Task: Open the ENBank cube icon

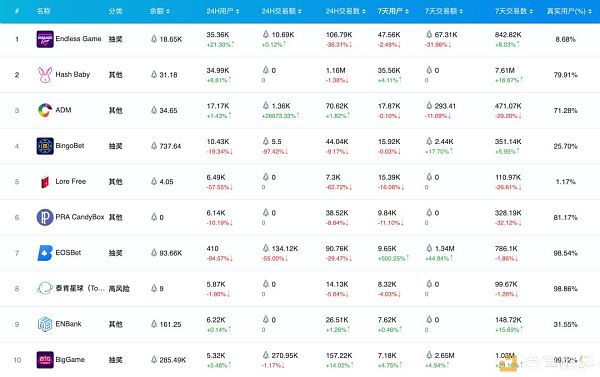Action: (x=45, y=324)
